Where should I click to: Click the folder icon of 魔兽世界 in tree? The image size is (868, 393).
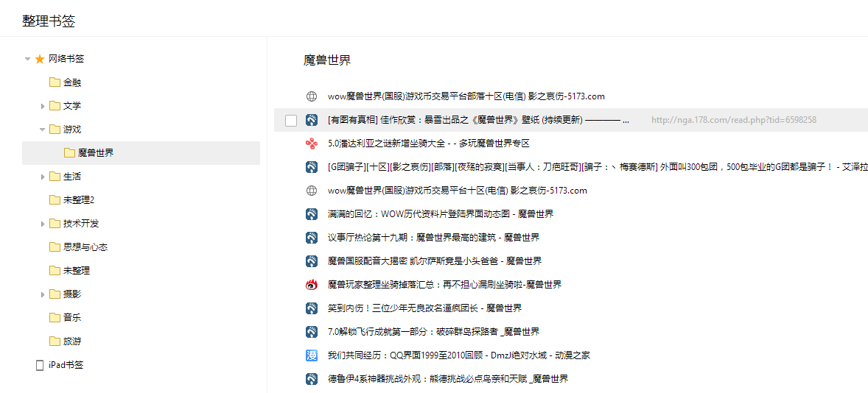69,153
